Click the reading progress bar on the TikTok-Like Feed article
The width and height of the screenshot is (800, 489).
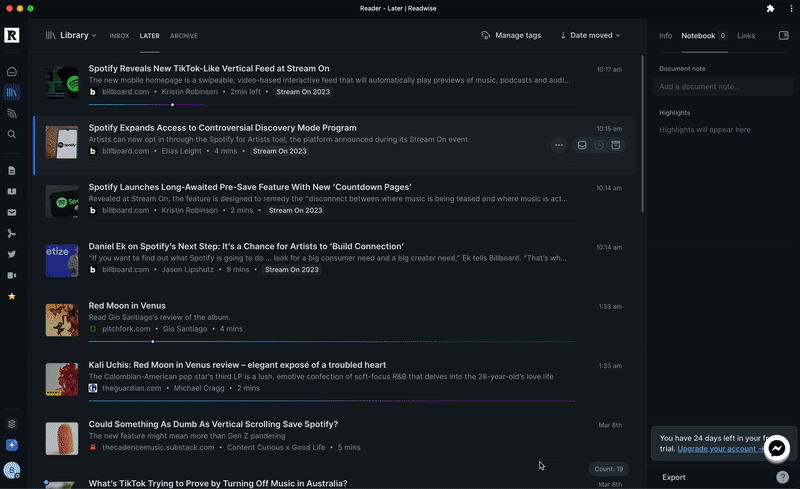point(332,105)
